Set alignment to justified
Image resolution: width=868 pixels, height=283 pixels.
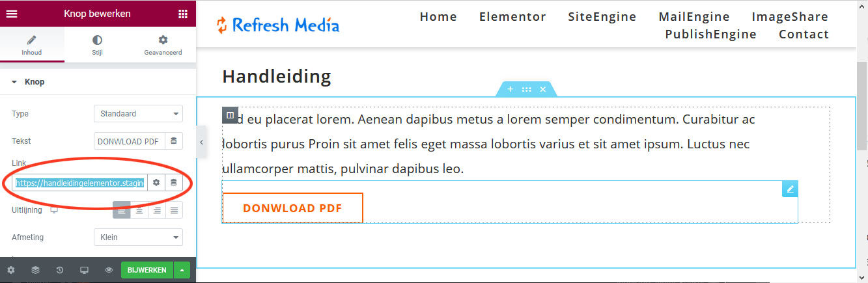tap(174, 210)
